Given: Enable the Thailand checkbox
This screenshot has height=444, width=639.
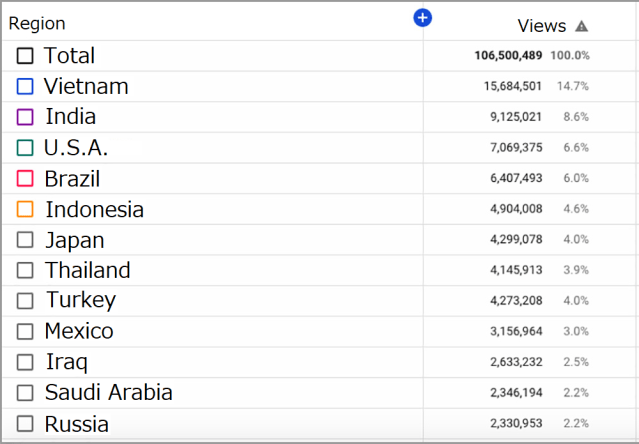Looking at the screenshot, I should click(x=25, y=271).
